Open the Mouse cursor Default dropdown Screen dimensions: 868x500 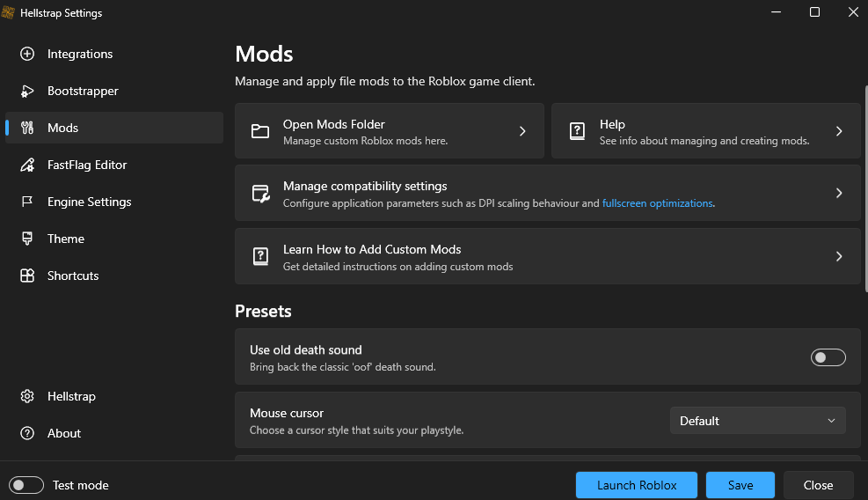[758, 421]
